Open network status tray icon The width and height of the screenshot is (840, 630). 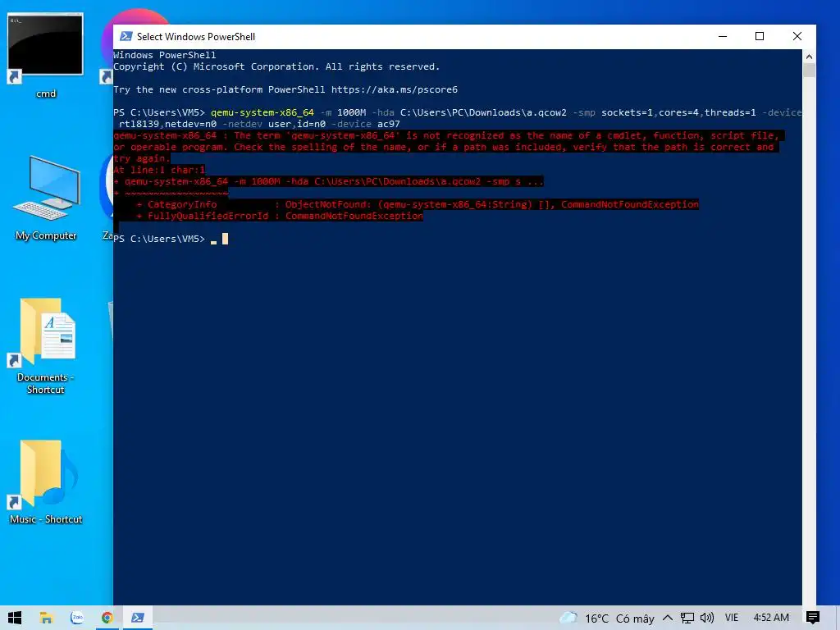point(687,618)
